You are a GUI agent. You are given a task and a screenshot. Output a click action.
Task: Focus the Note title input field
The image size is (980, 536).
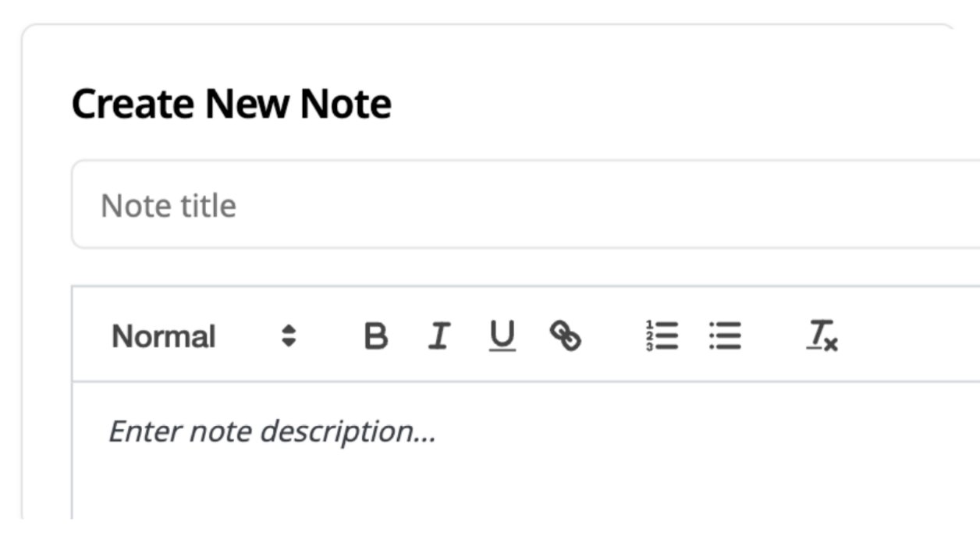pyautogui.click(x=525, y=204)
